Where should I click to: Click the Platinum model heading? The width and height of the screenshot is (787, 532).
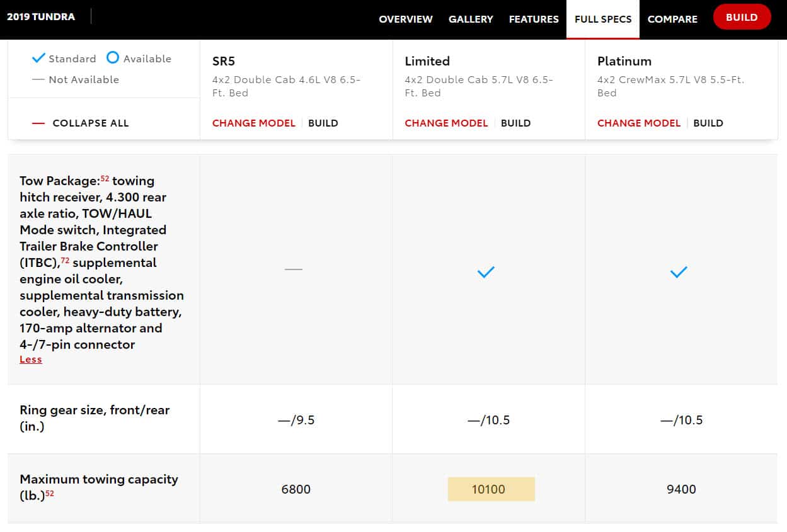[624, 61]
